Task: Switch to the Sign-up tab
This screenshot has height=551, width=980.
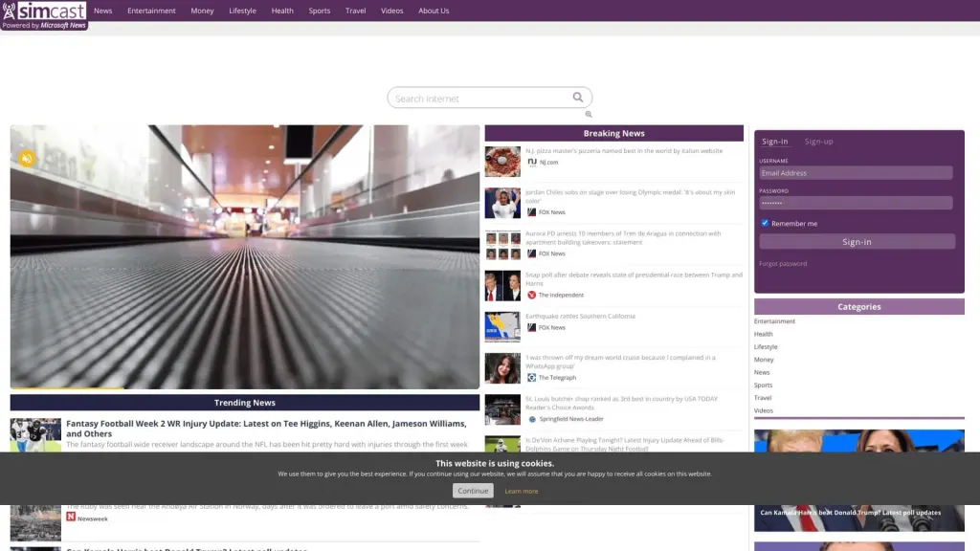Action: (819, 142)
